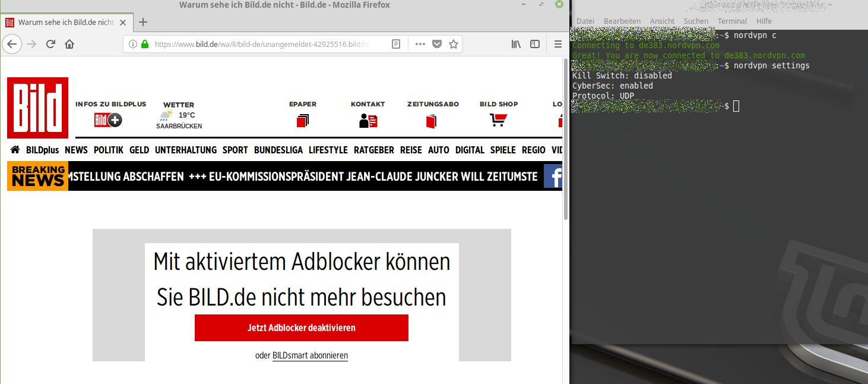The image size is (868, 384).
Task: Toggle Firefox reader view icon
Action: click(396, 44)
